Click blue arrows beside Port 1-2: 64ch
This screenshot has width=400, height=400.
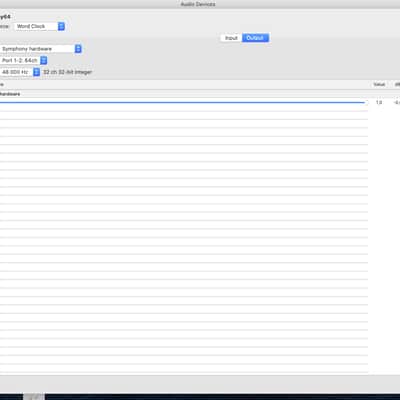(44, 60)
